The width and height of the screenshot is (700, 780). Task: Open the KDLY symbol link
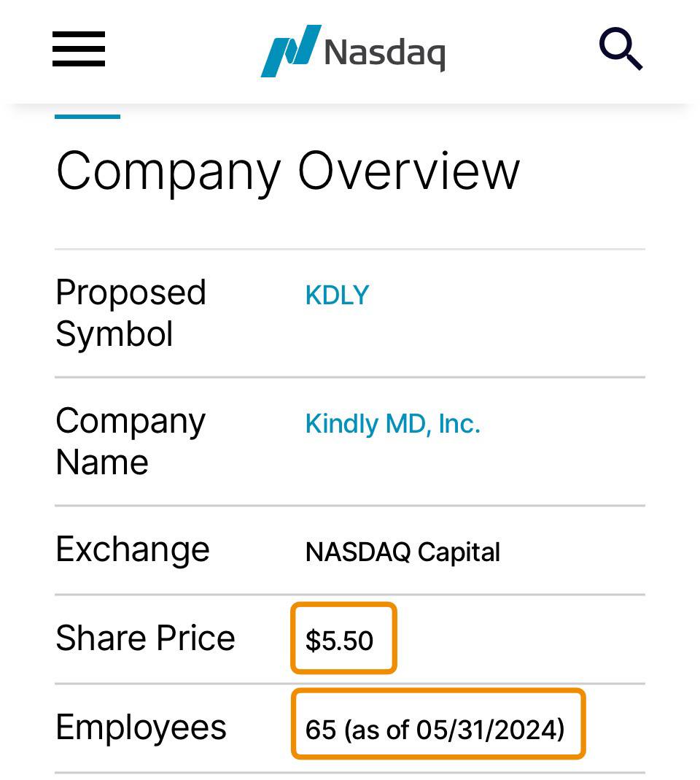(x=337, y=296)
